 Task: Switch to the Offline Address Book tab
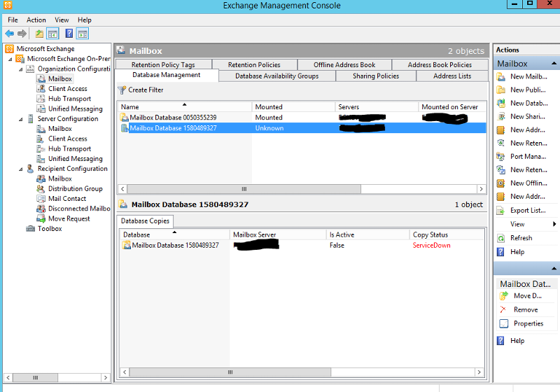[x=344, y=64]
